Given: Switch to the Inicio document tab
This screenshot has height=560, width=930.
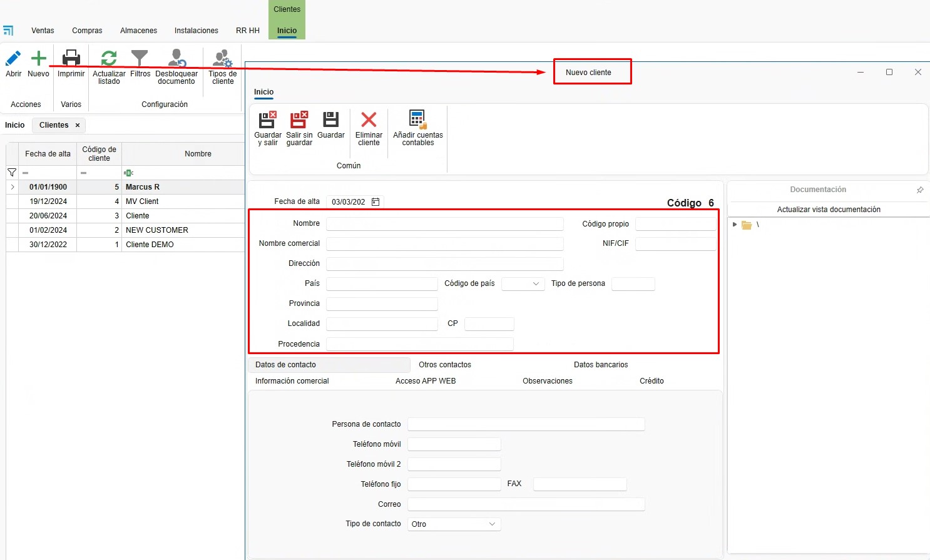Looking at the screenshot, I should [x=15, y=125].
